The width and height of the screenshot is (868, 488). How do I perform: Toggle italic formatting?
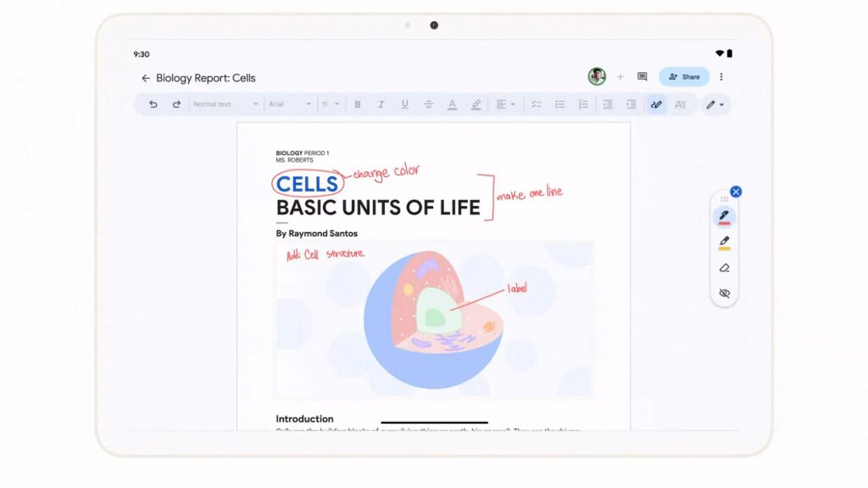tap(381, 104)
